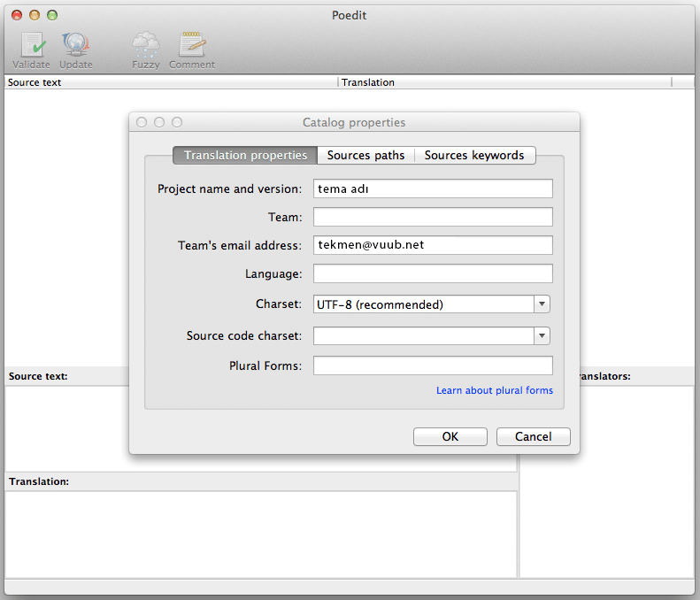
Task: Toggle the Fuzzy translation icon
Action: 146,45
